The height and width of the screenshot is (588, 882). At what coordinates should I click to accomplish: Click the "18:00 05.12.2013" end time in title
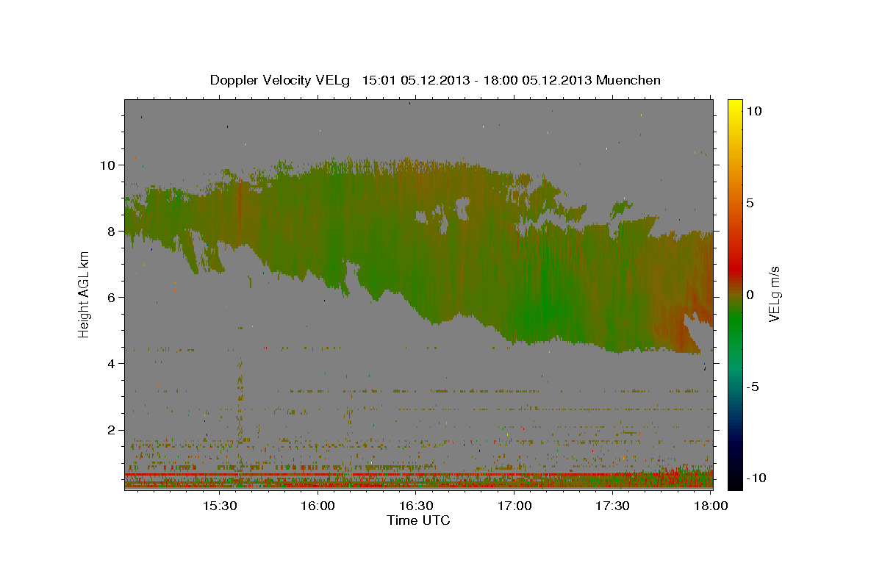tap(539, 80)
